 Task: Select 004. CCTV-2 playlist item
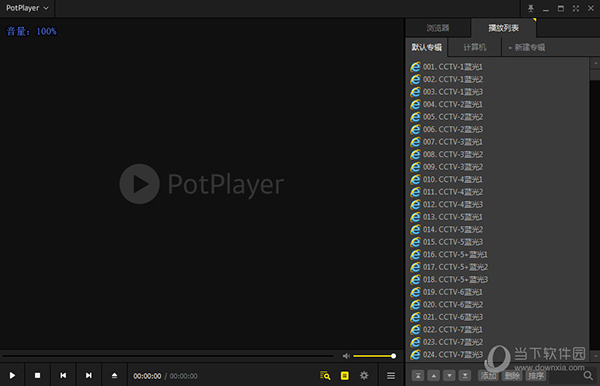coord(497,104)
